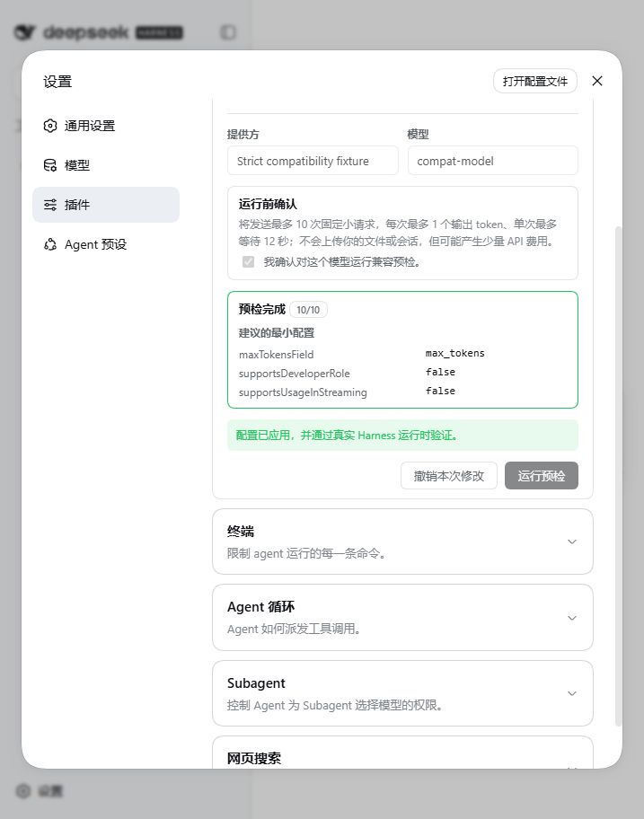Expand the 网页搜索 section

[402, 753]
